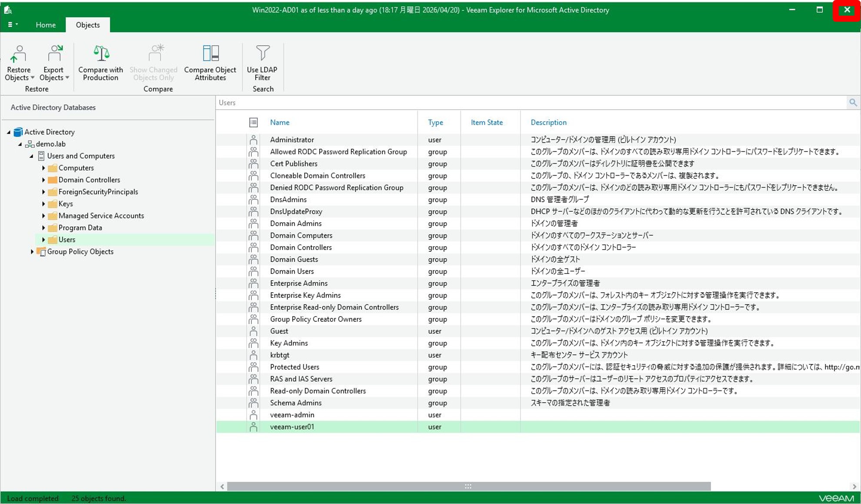Expand the Users folder arrow
This screenshot has height=504, width=861.
click(x=43, y=240)
